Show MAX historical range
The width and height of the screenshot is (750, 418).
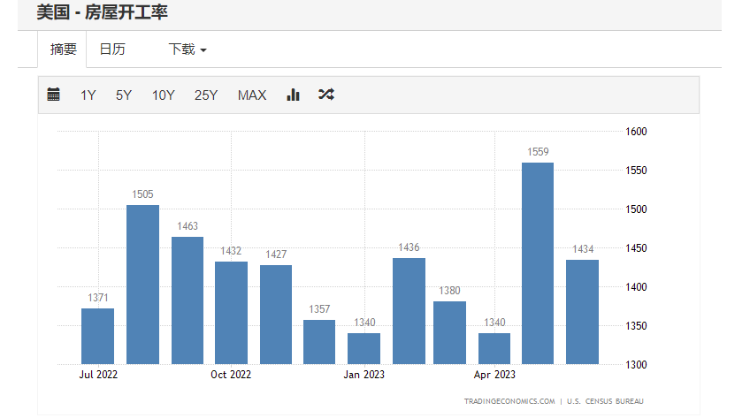click(x=252, y=95)
